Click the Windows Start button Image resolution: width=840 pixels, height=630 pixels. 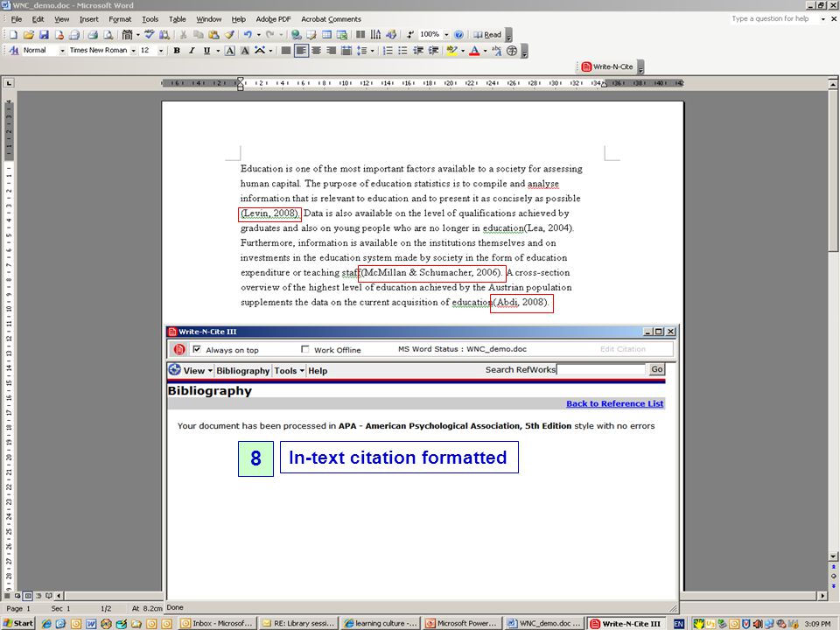pyautogui.click(x=18, y=624)
